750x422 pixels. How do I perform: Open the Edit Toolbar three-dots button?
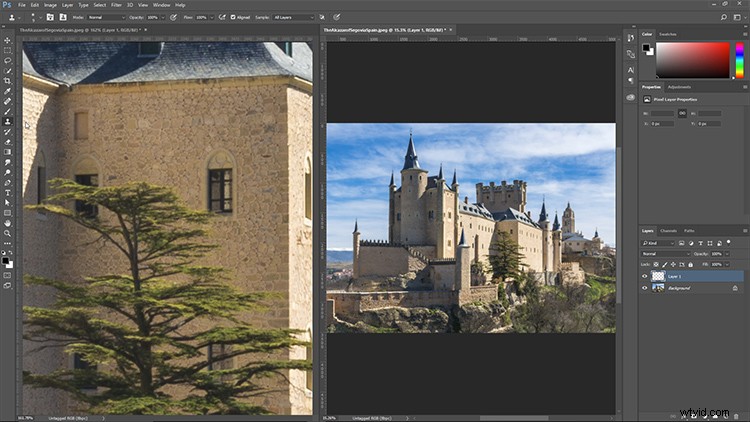tap(7, 244)
